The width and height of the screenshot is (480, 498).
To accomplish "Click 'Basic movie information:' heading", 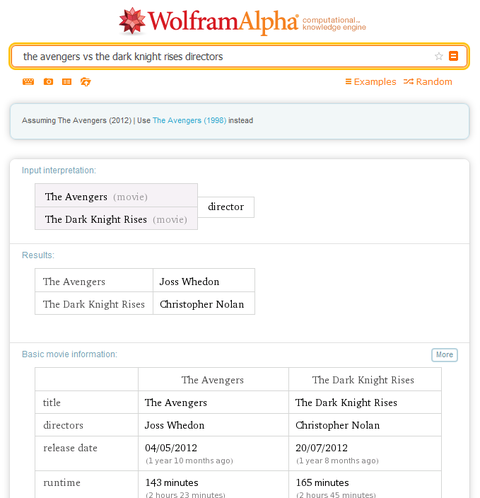I will (69, 354).
